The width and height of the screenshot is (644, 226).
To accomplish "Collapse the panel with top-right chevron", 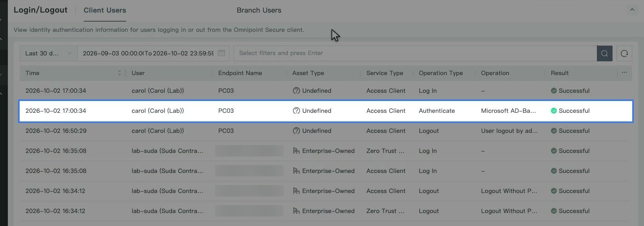I will [x=632, y=10].
